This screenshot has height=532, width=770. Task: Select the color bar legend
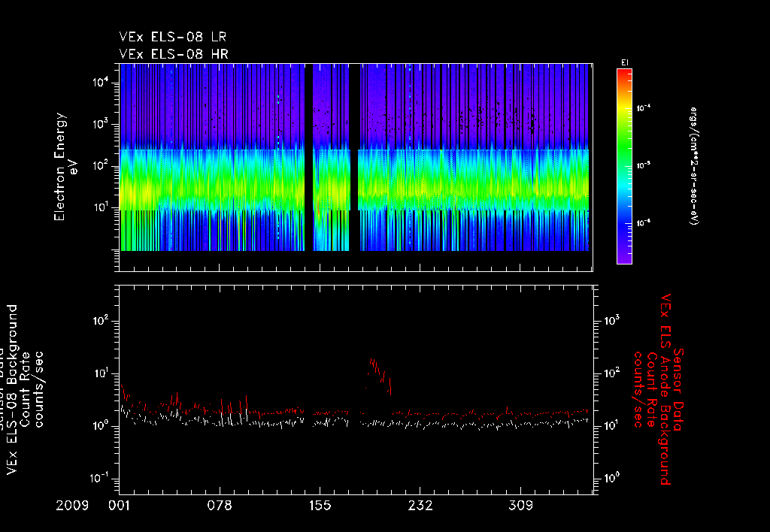coord(624,166)
